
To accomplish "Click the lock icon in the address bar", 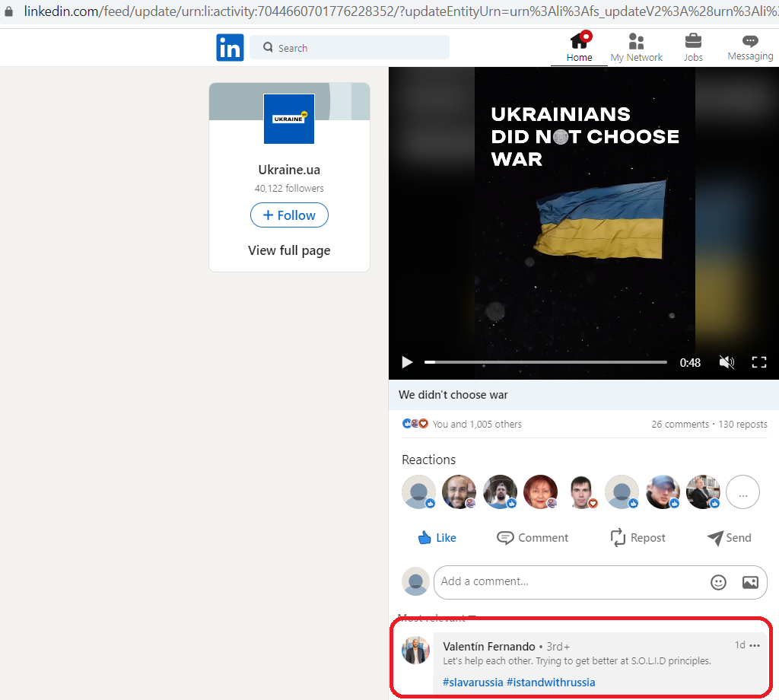I will click(8, 11).
